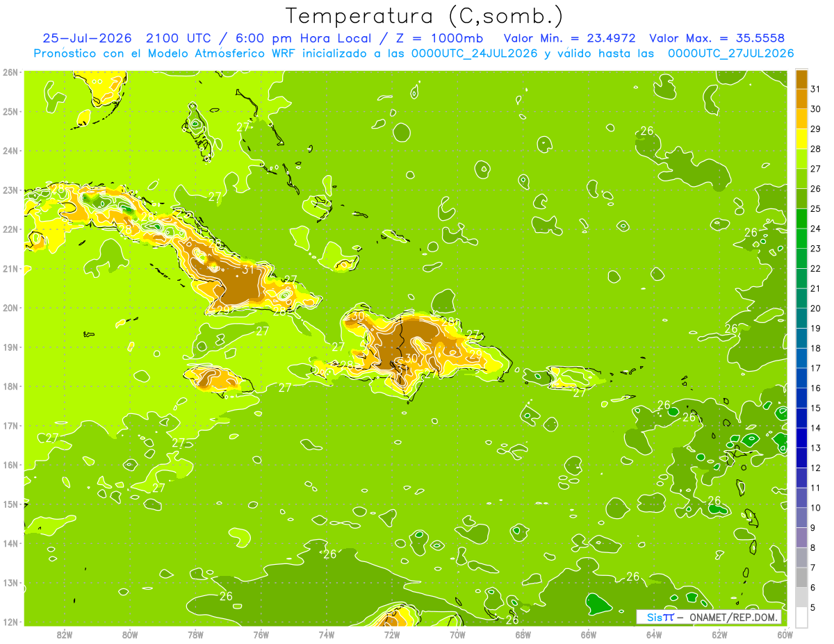Click the "SisTT – ONAMET/REP.DOM." label
The height and width of the screenshot is (644, 834).
pyautogui.click(x=709, y=617)
